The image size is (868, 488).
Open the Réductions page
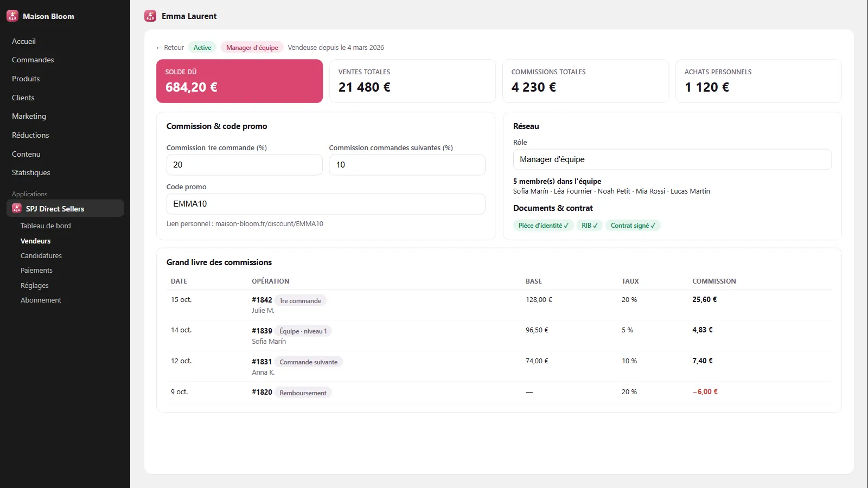(x=30, y=135)
